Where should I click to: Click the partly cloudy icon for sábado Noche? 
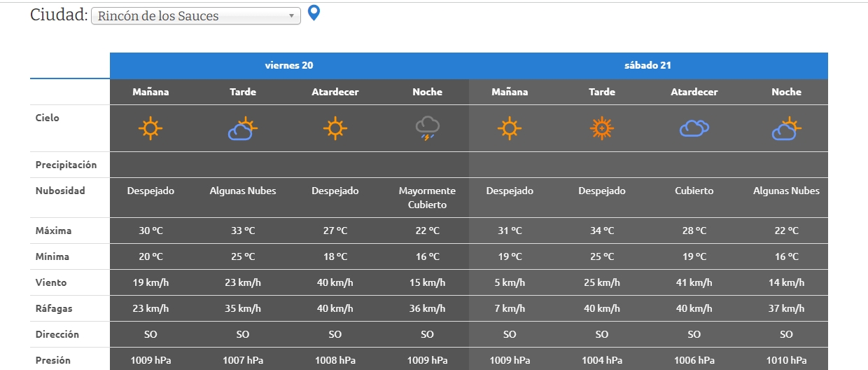click(x=787, y=129)
